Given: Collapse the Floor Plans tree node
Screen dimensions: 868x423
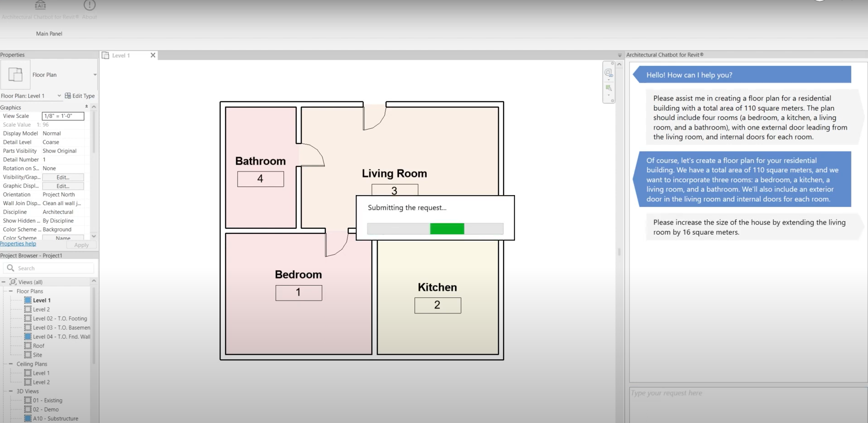Looking at the screenshot, I should pyautogui.click(x=10, y=291).
